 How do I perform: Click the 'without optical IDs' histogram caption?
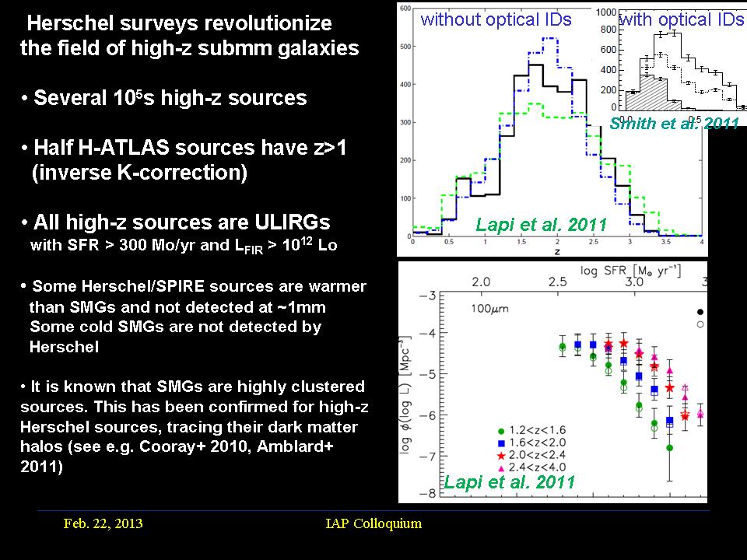click(496, 20)
